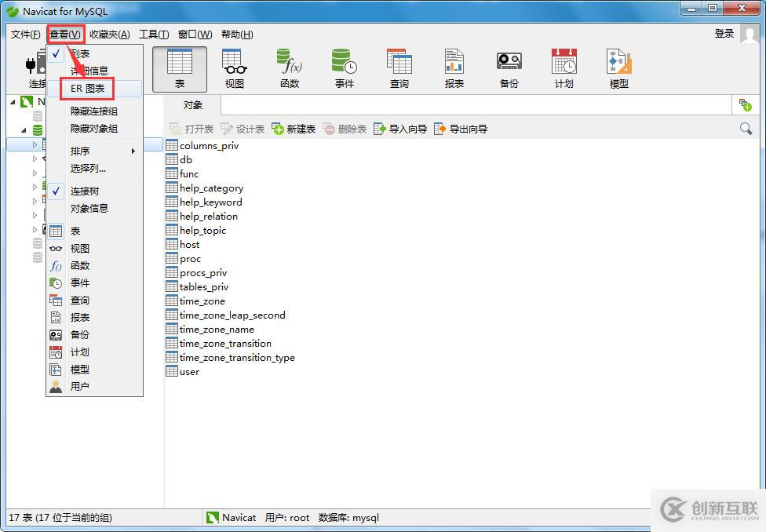Select the columns_priv table
This screenshot has height=532, width=766.
click(x=202, y=146)
